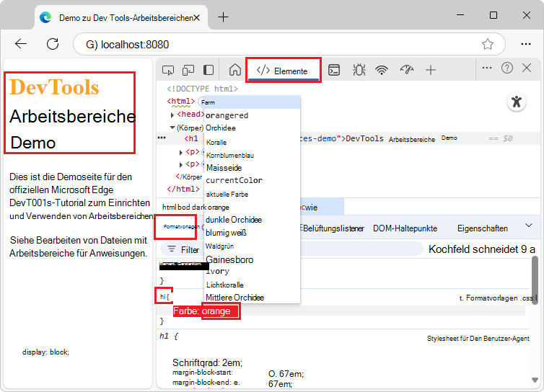Screen dimensions: 544x392
Task: Toggle device emulation mode icon
Action: click(x=188, y=71)
